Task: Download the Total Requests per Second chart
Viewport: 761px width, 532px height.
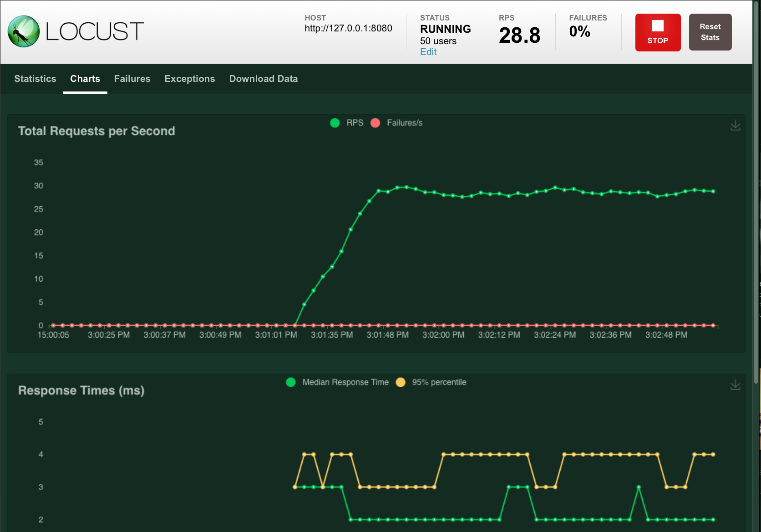Action: (x=735, y=126)
